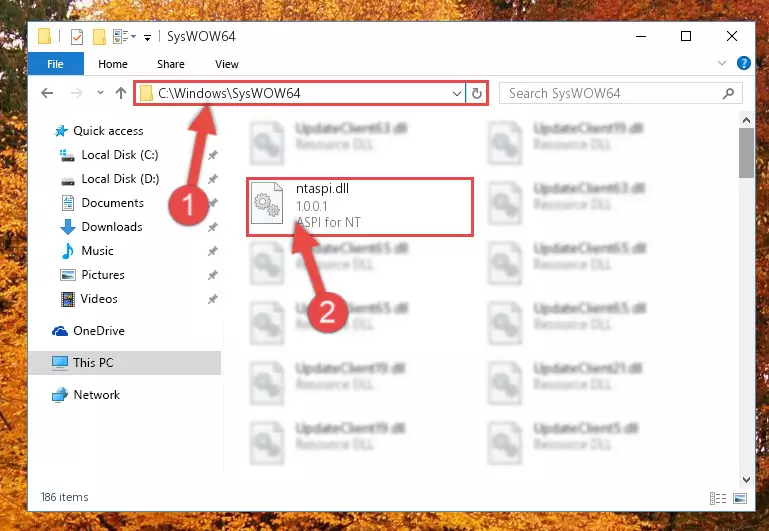Click the pin icon next to Pictures
The image size is (769, 531).
(x=212, y=276)
